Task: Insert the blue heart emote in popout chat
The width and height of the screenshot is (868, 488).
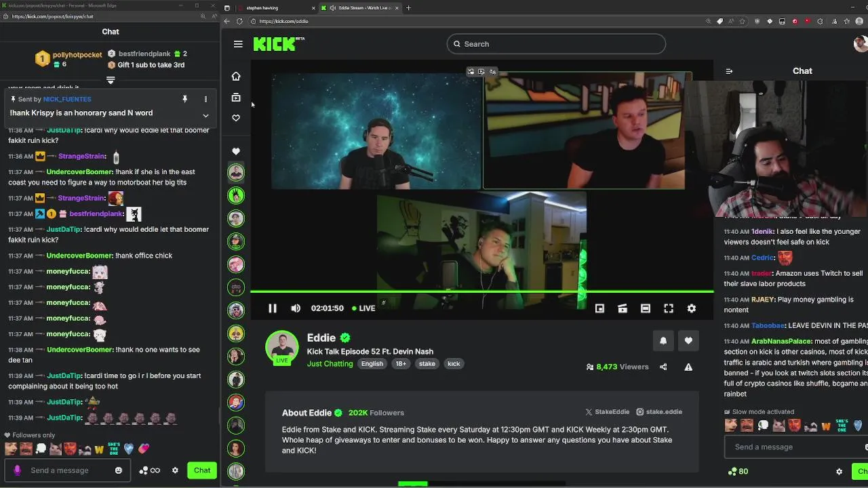Action: click(129, 449)
